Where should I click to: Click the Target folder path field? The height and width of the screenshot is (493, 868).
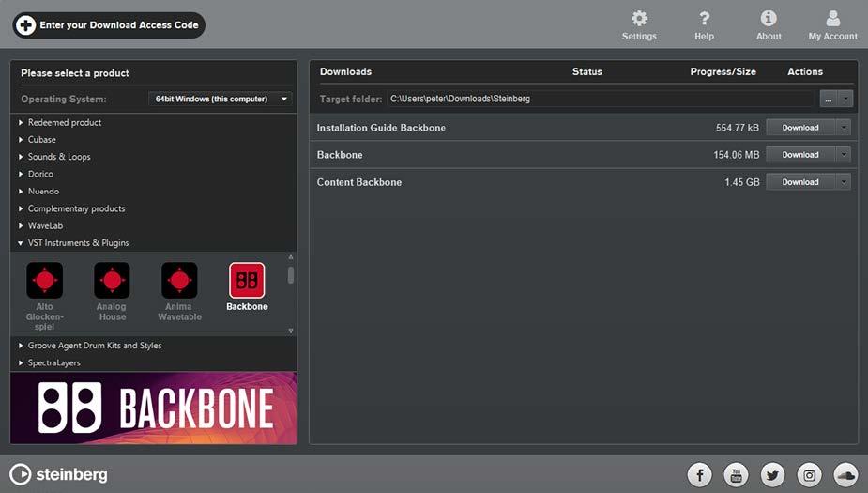[x=600, y=99]
